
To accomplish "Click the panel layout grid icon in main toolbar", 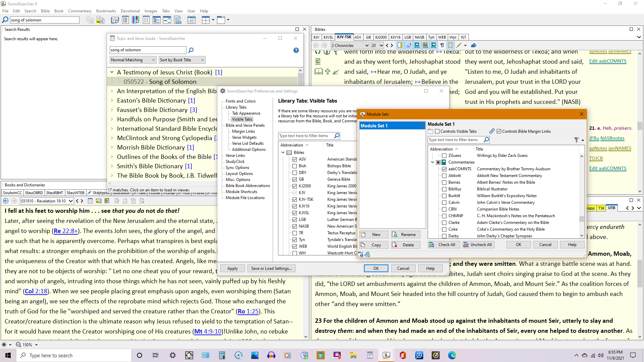I will [206, 20].
